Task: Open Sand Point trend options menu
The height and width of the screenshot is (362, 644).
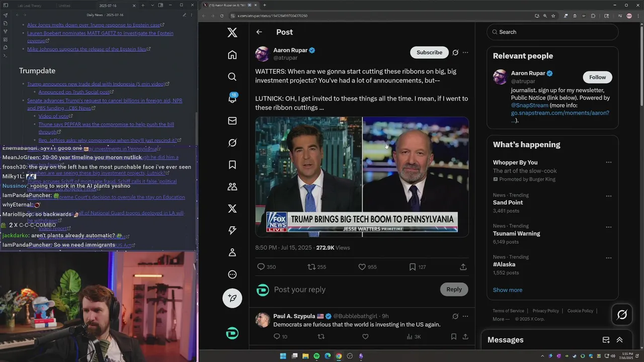Action: (608, 196)
